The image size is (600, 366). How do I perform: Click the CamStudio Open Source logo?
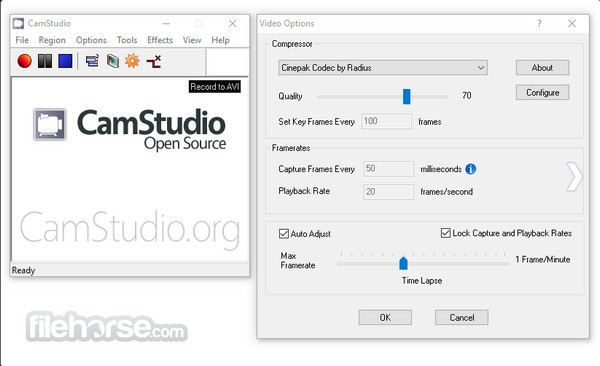click(x=130, y=129)
